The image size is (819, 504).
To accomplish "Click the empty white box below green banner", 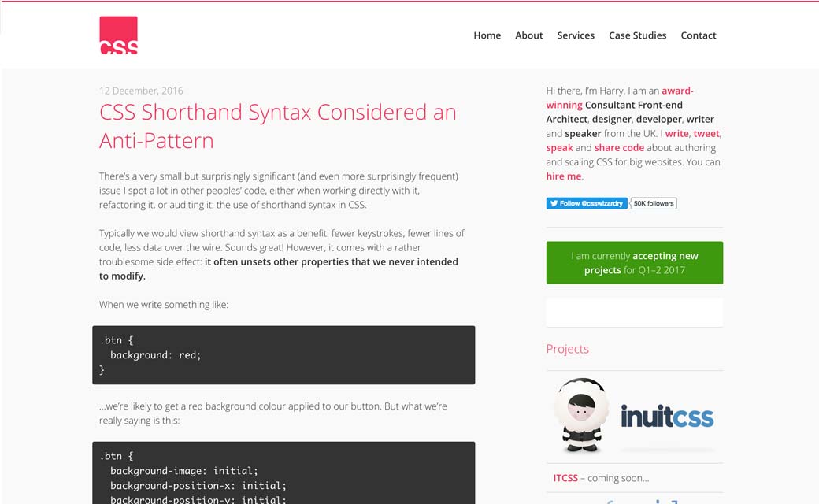I will click(634, 313).
